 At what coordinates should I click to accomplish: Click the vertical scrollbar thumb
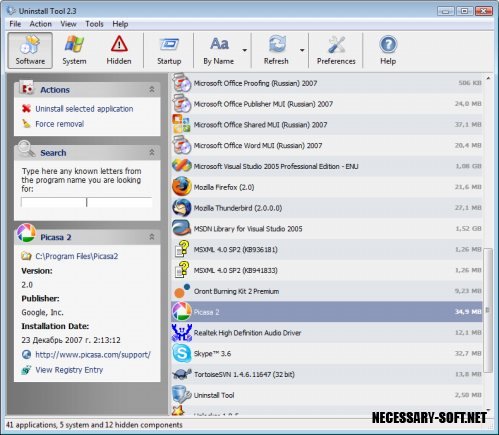[x=488, y=310]
